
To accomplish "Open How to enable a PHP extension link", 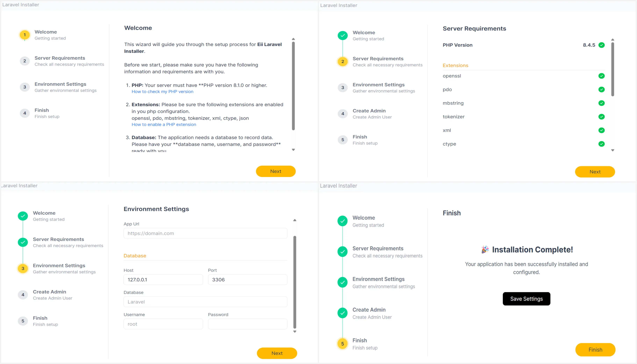I will (164, 124).
